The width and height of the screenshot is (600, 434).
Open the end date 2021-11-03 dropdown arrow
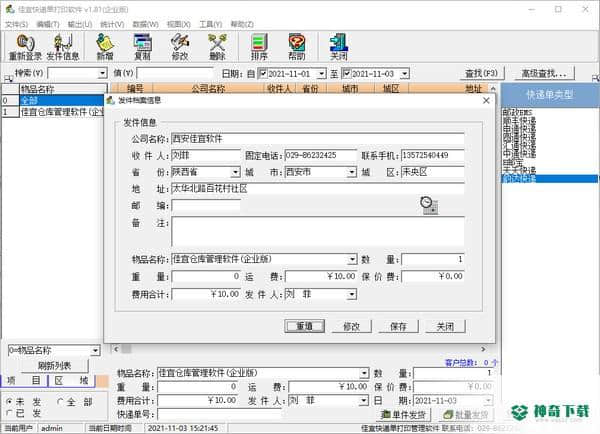405,73
